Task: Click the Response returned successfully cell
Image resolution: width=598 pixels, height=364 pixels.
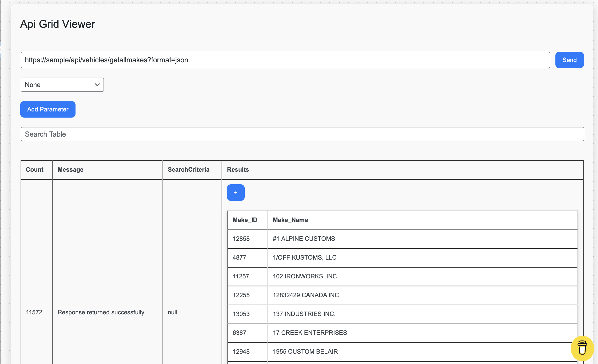Action: (101, 312)
